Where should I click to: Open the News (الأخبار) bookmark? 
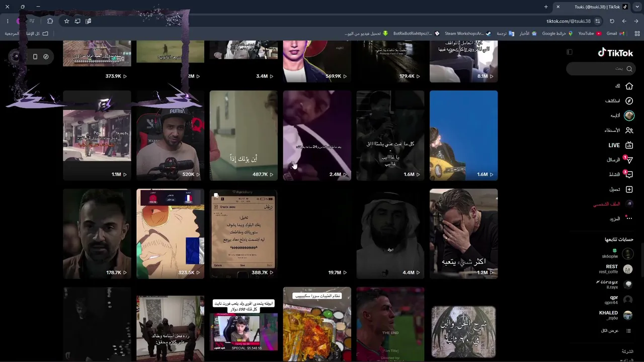point(527,34)
